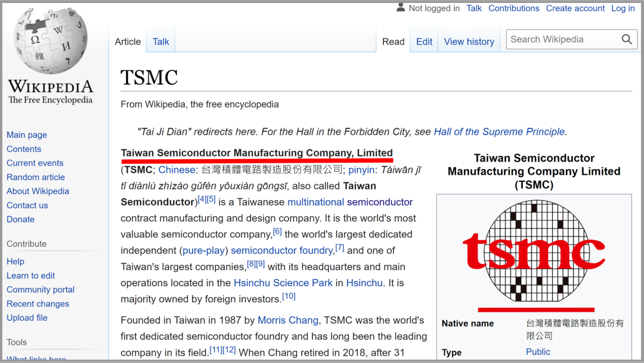Select the Read tab
644x363 pixels.
394,42
